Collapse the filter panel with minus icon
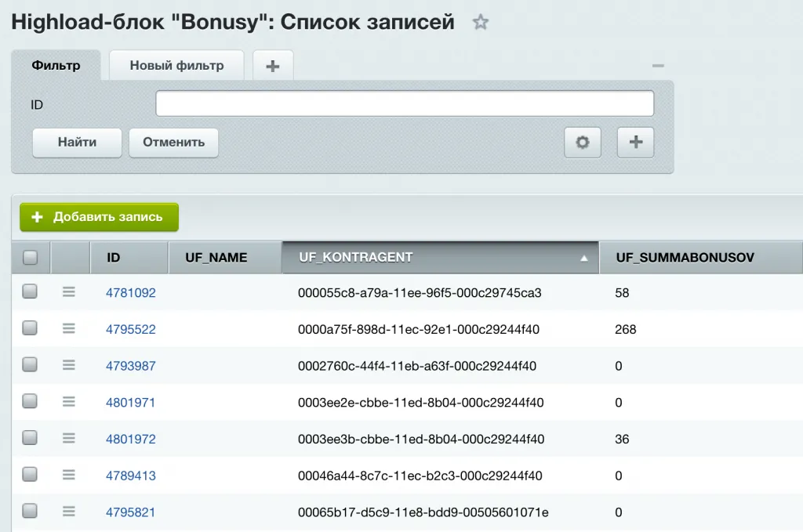 tap(658, 66)
